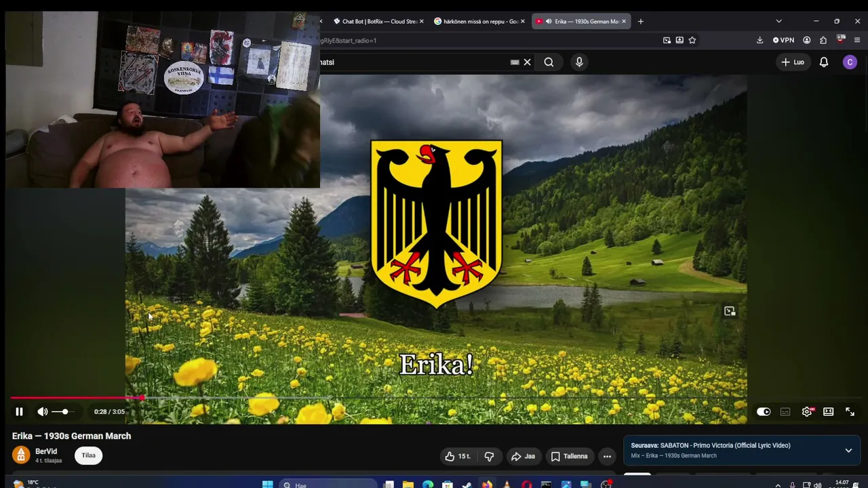Open the video overlay corner icon

point(730,311)
